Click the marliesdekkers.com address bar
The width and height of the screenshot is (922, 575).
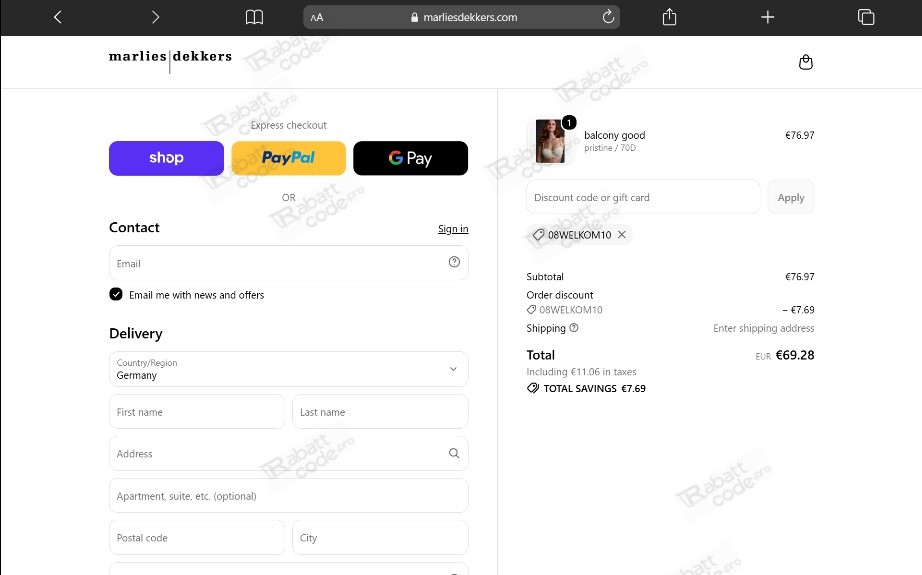(x=462, y=17)
